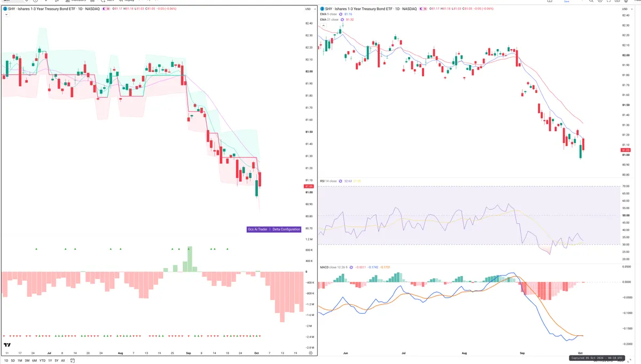
Task: Switch to the 1D time range
Action: (6, 361)
